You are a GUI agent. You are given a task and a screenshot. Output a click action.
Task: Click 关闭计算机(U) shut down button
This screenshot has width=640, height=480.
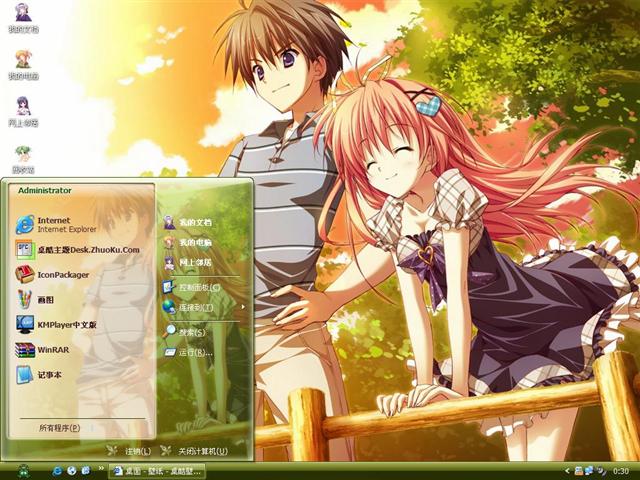point(194,451)
